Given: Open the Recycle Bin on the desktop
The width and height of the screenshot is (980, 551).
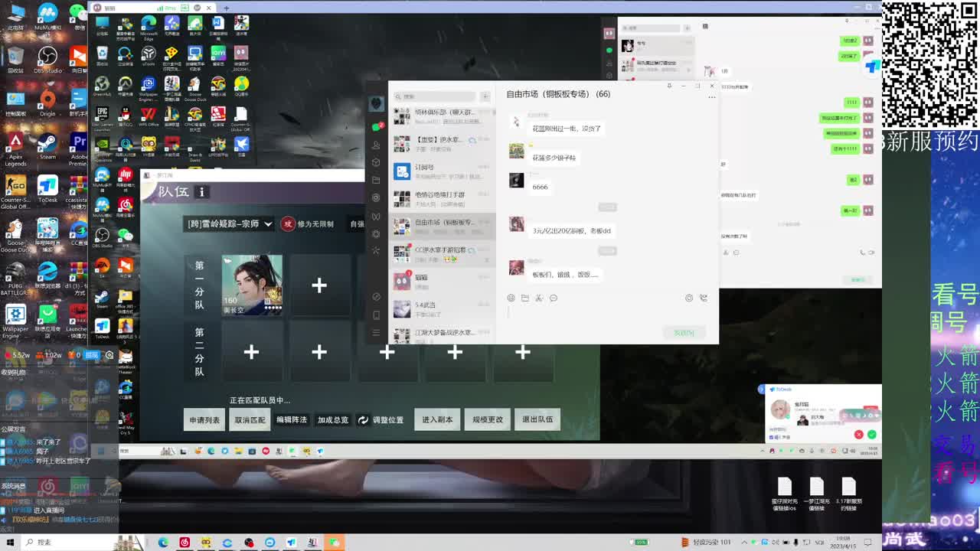Looking at the screenshot, I should click(x=15, y=60).
